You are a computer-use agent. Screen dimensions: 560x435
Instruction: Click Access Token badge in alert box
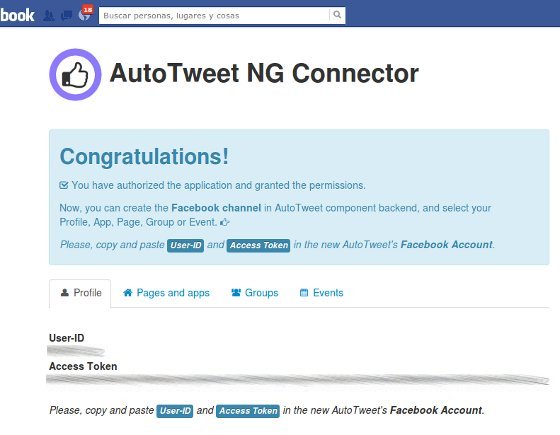click(259, 245)
